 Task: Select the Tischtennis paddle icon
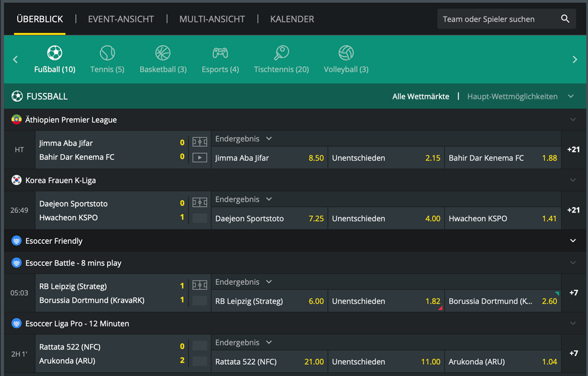pos(281,53)
